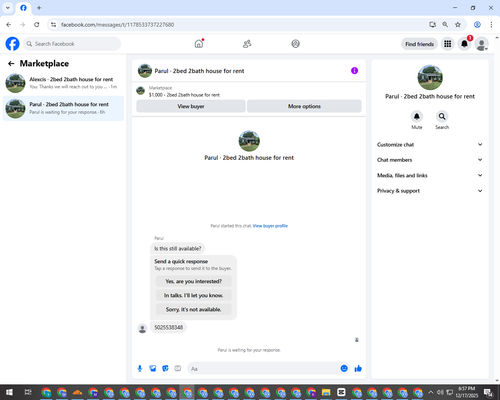This screenshot has height=400, width=500.
Task: Expand the Customize chat section
Action: click(430, 145)
